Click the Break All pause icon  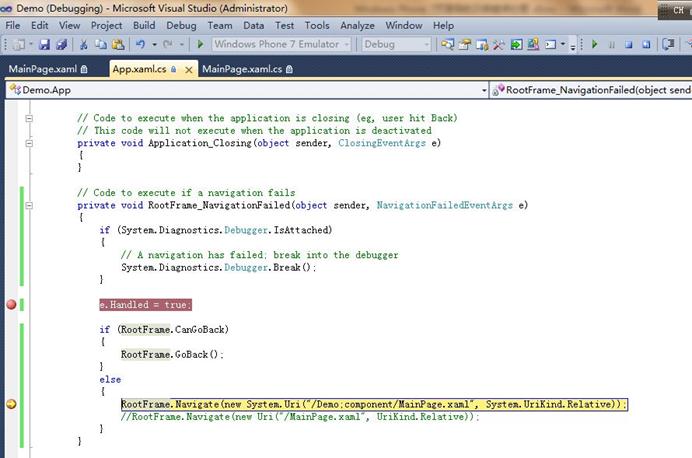(612, 44)
